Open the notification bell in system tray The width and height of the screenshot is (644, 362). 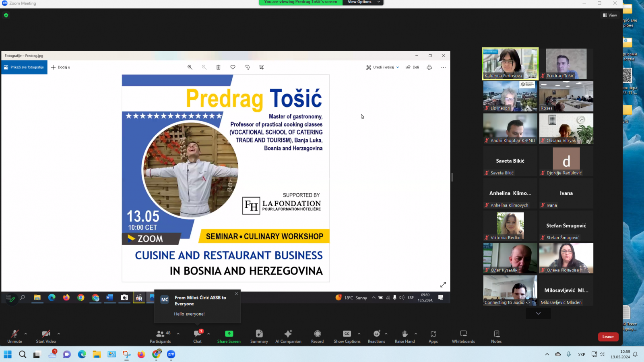(x=635, y=354)
